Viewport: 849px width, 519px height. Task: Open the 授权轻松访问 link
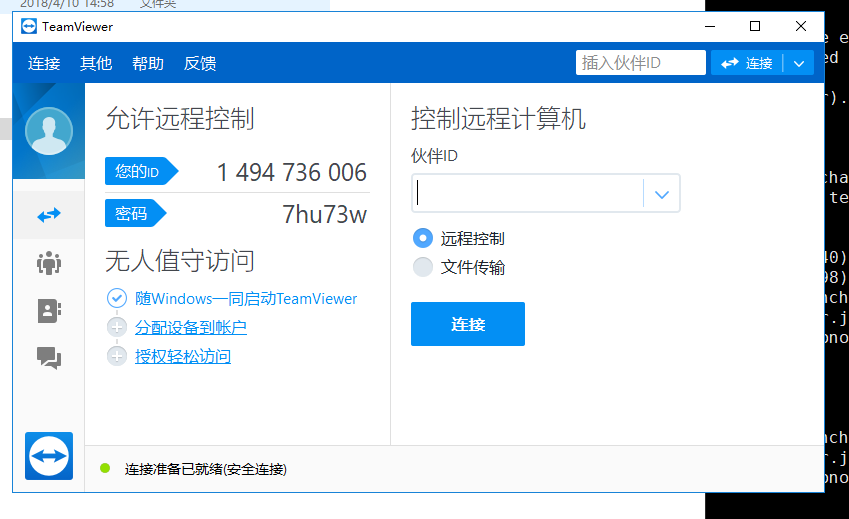[183, 357]
